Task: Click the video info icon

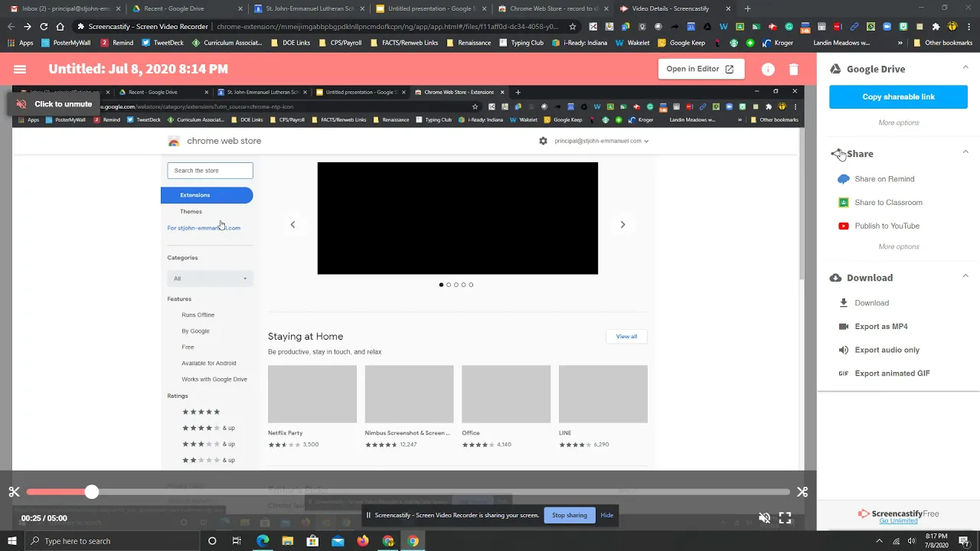Action: tap(768, 69)
